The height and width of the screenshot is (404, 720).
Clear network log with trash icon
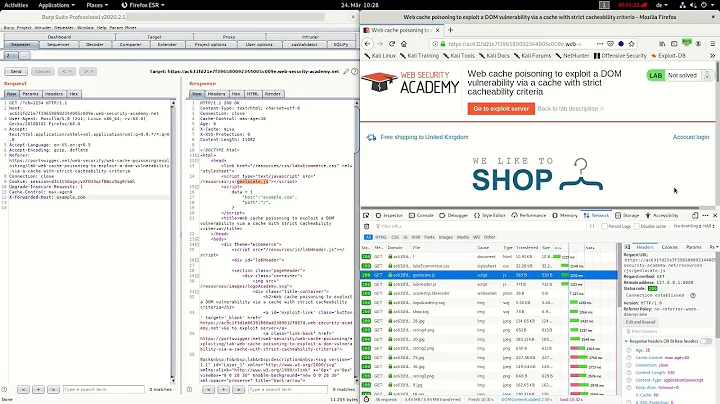coord(366,226)
